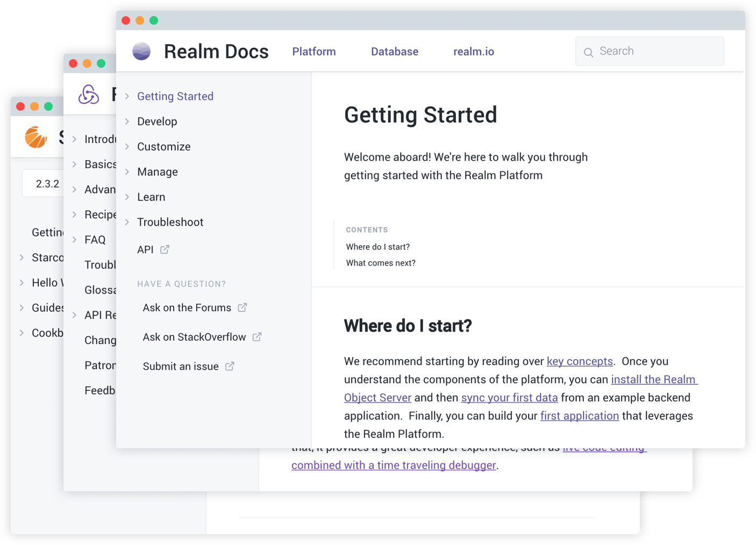Click the external link icon beside API
756x545 pixels.
pos(165,249)
